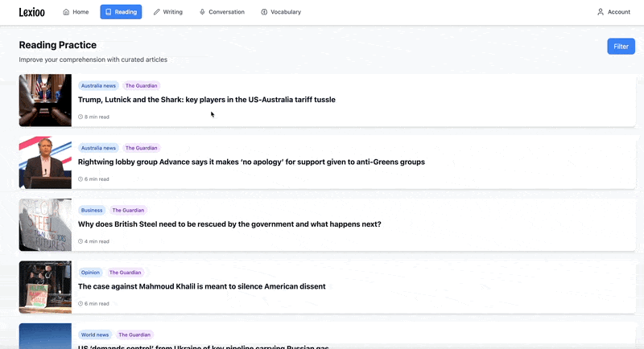
Task: Click the Business tag on British Steel article
Action: click(92, 211)
